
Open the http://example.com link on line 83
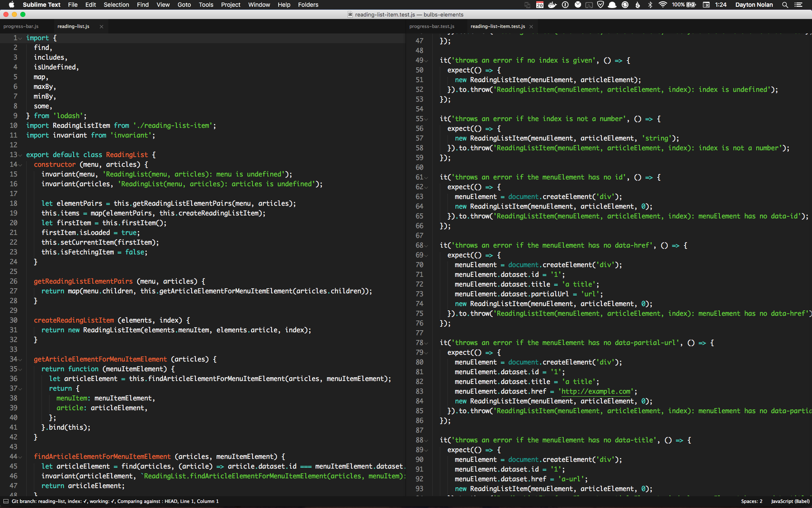tap(595, 392)
